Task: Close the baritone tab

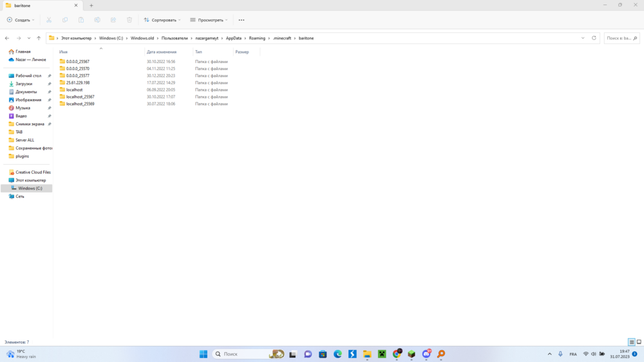Action: point(75,5)
